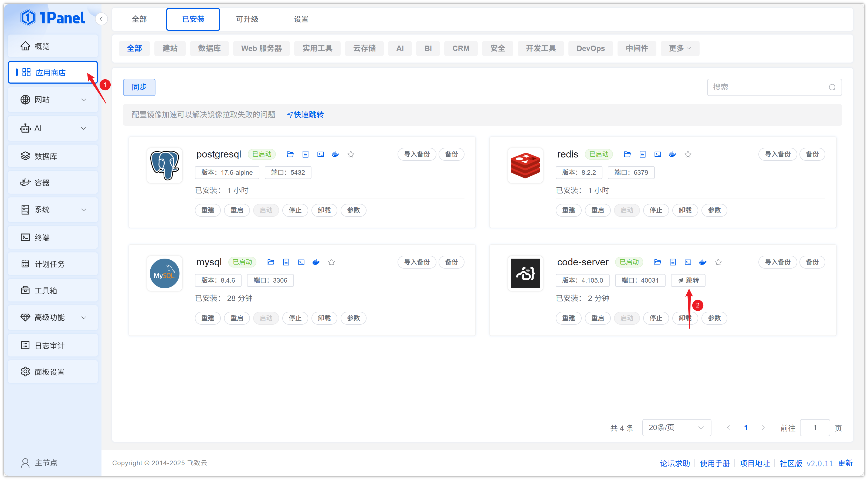The width and height of the screenshot is (868, 480).
Task: Star the mysql app as favorite
Action: tap(331, 262)
